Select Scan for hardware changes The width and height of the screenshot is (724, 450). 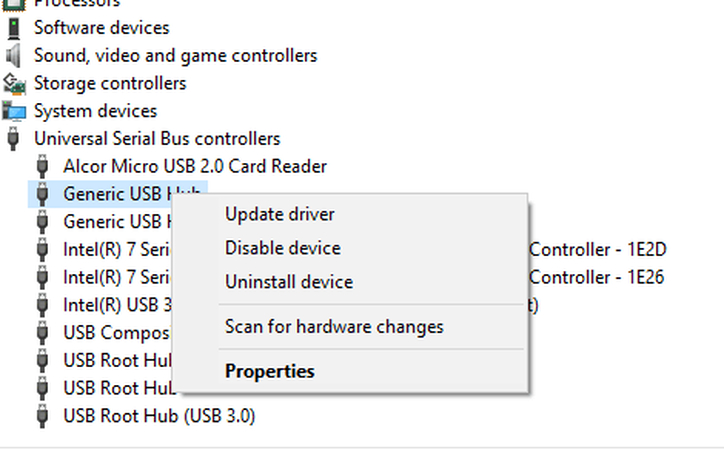pyautogui.click(x=334, y=327)
